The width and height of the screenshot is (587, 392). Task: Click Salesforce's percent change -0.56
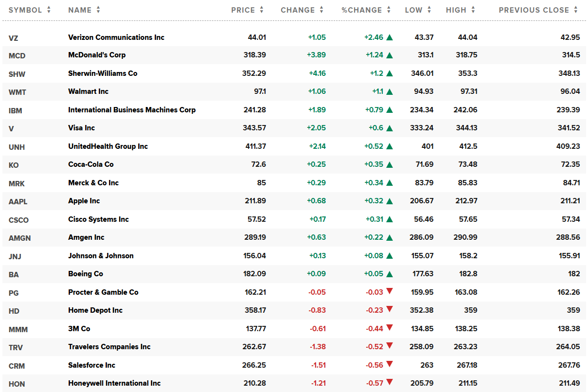[374, 365]
